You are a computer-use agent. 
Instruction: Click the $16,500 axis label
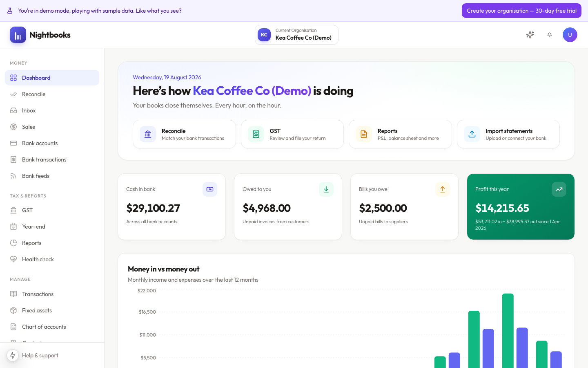click(147, 312)
